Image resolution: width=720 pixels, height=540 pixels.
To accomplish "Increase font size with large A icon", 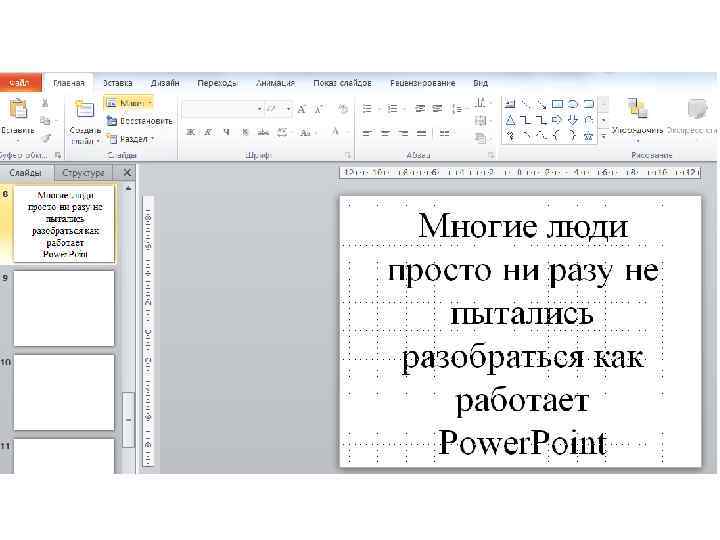I will click(x=301, y=109).
